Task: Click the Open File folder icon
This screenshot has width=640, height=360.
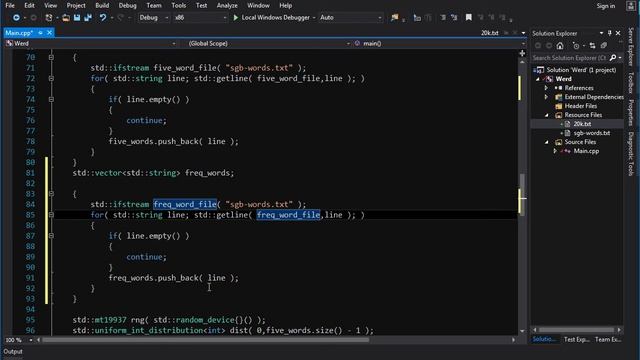Action: 66,18
